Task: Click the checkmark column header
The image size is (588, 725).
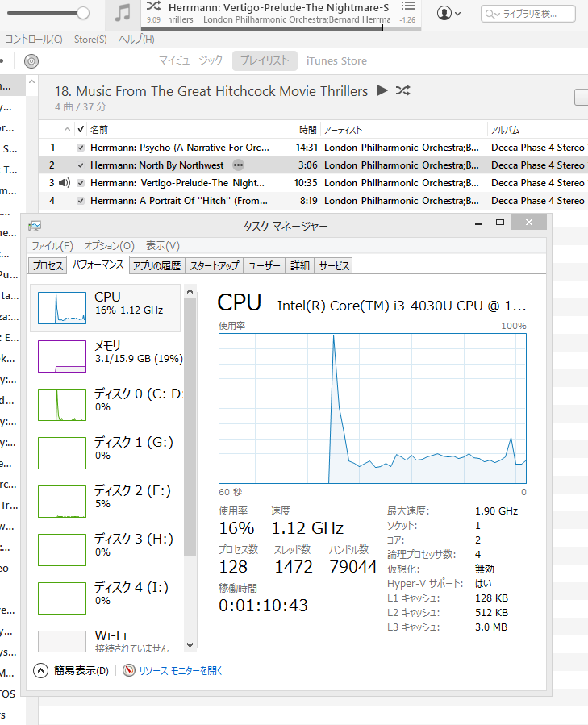Action: coord(81,130)
